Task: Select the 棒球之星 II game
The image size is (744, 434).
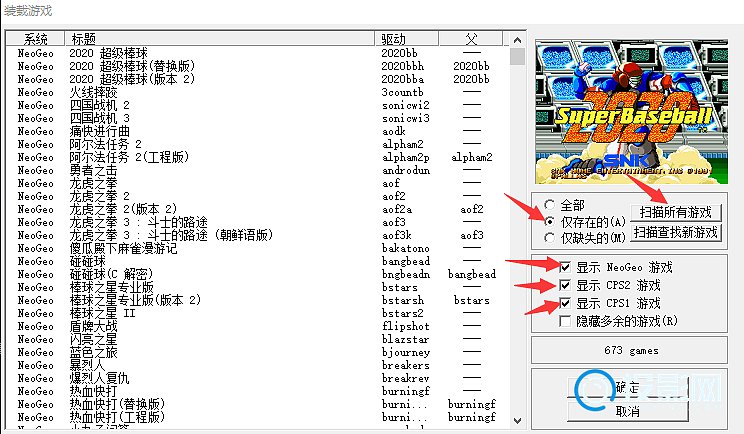Action: (x=257, y=313)
